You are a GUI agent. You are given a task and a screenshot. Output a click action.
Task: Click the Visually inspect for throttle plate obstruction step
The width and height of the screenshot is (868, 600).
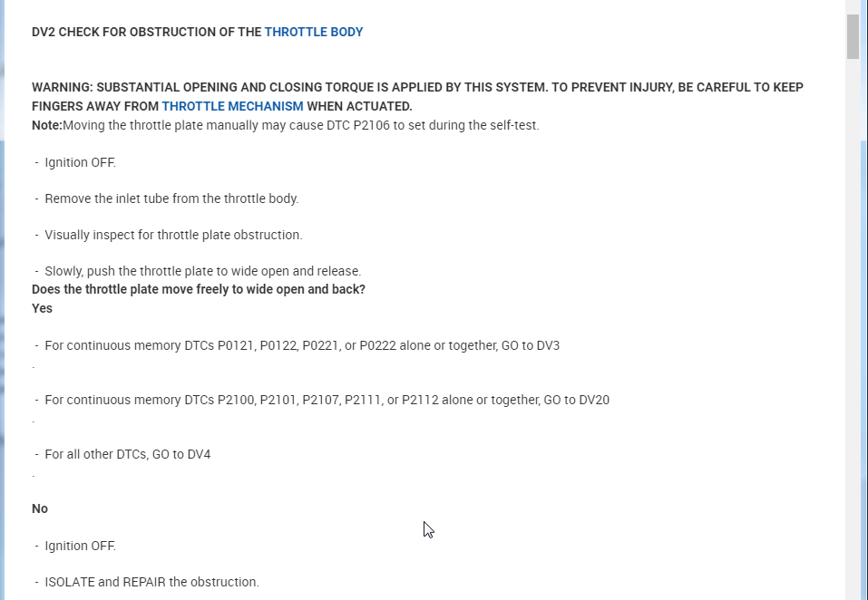173,235
